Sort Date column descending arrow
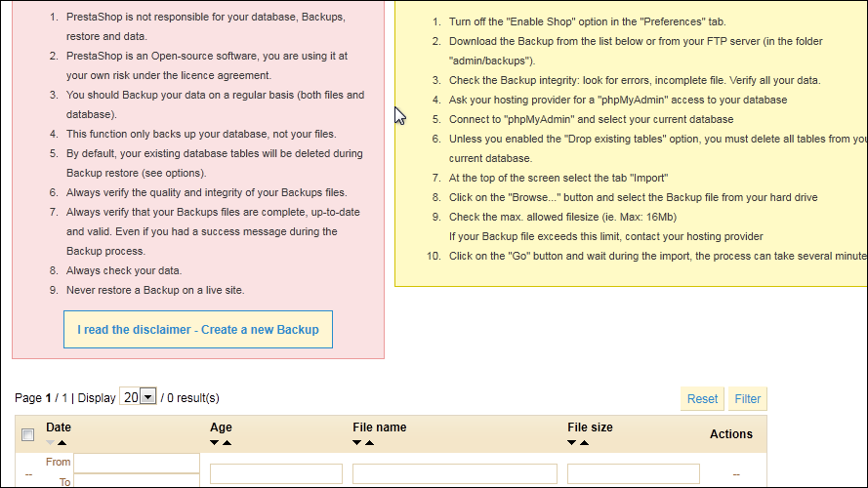The height and width of the screenshot is (488, 868). 51,443
